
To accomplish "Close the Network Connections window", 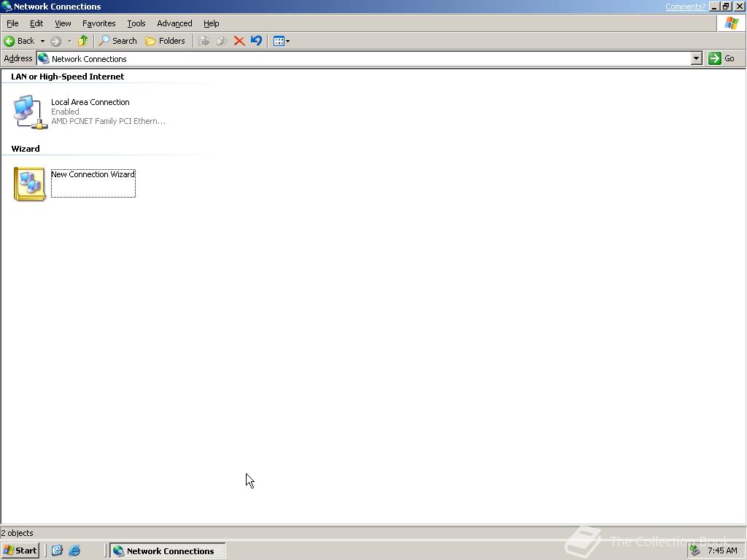I will click(739, 7).
